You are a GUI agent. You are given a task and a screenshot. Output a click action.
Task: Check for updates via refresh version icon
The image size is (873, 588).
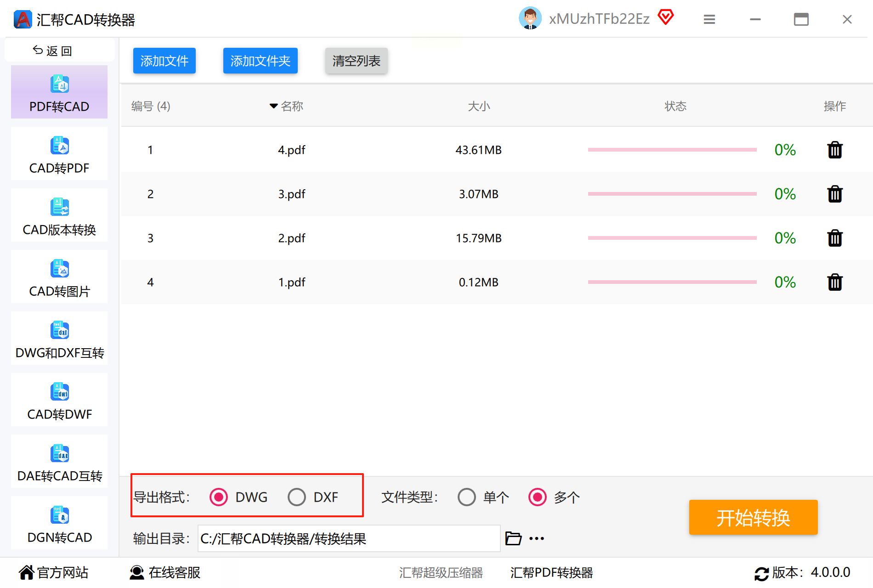761,573
